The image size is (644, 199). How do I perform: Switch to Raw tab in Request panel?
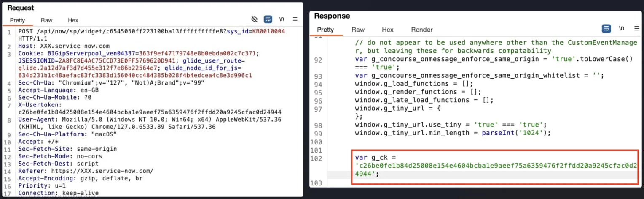click(46, 20)
